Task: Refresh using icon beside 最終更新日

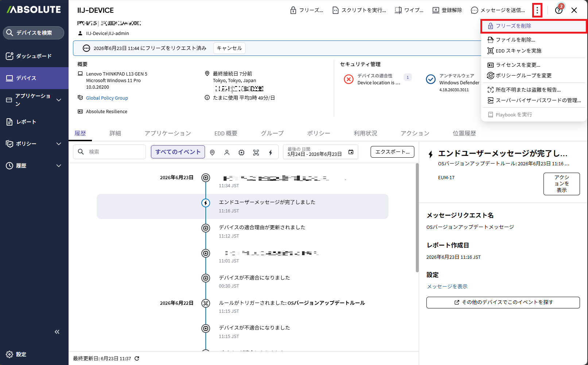Action: [137, 358]
